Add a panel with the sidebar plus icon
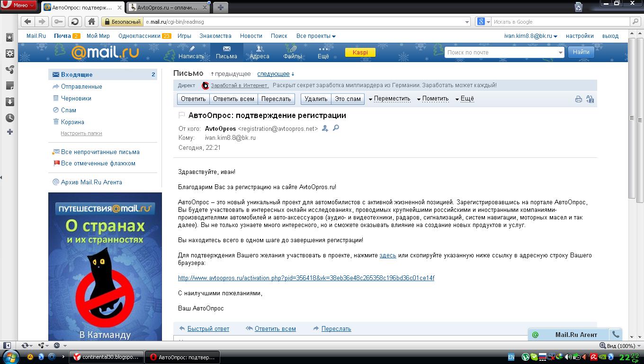 [9, 132]
